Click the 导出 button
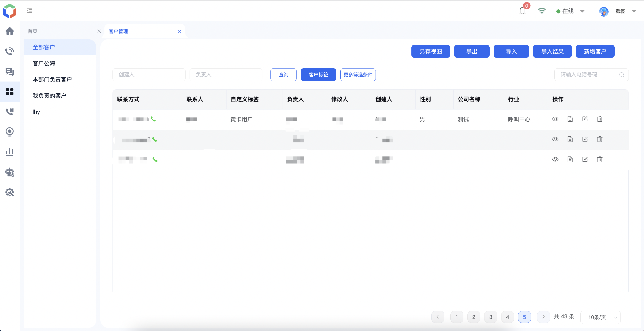This screenshot has height=331, width=644. [472, 52]
